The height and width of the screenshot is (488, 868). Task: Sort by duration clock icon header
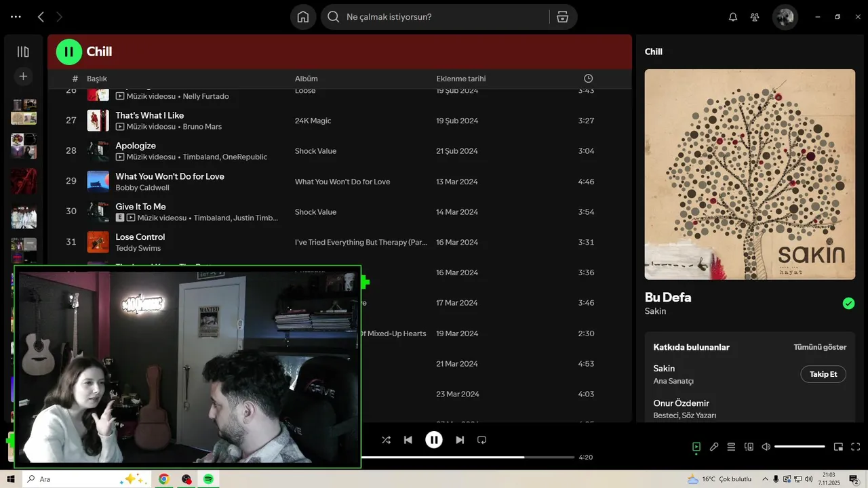589,79
